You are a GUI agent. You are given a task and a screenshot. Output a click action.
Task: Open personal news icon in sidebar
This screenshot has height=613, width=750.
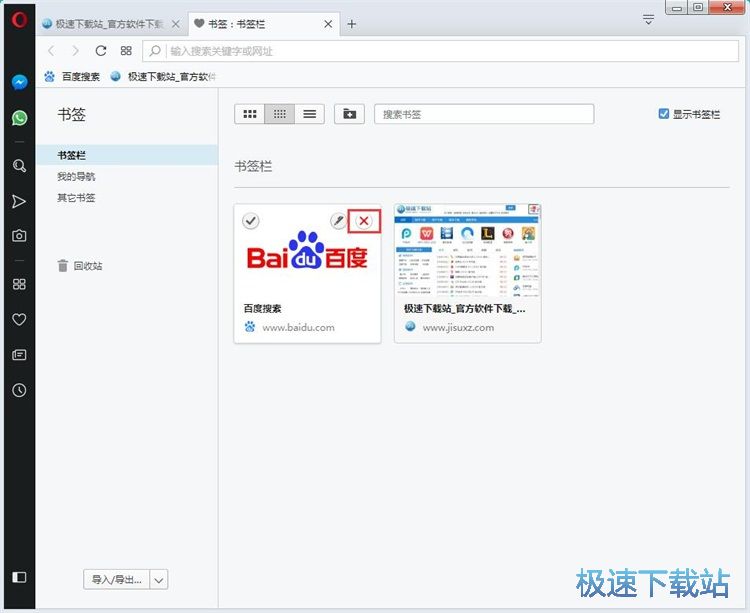[19, 355]
